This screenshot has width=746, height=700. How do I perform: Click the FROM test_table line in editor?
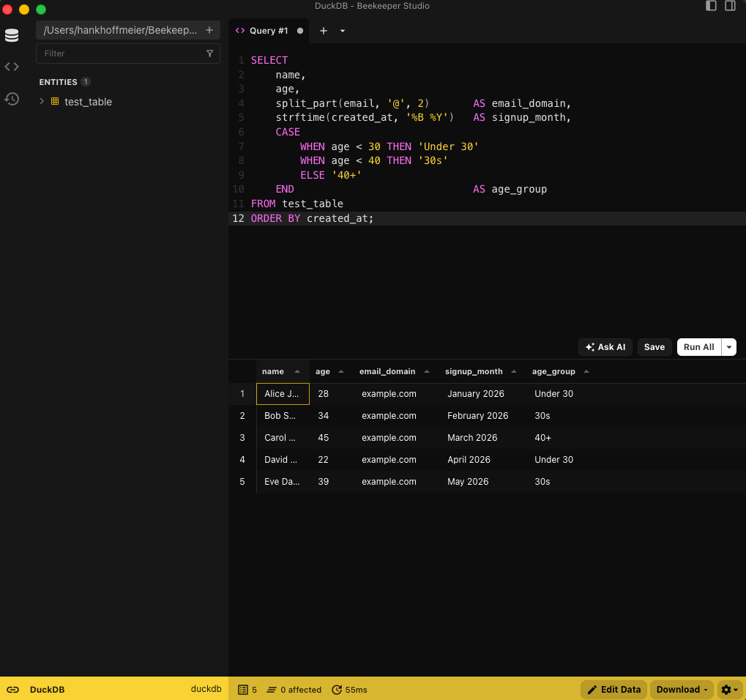pyautogui.click(x=297, y=204)
